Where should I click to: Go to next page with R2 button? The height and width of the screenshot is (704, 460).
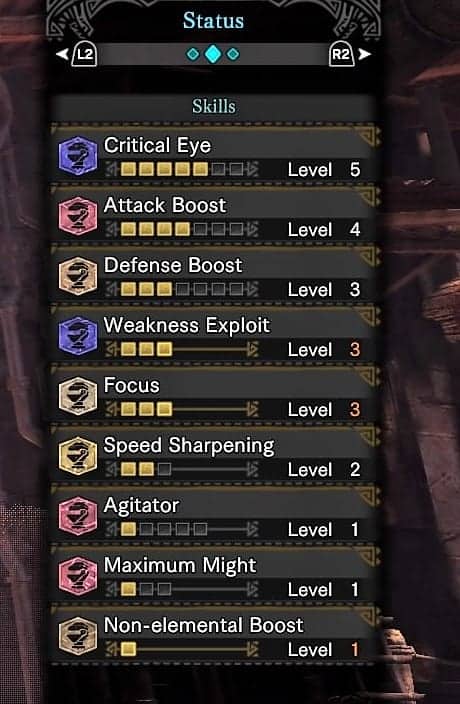pos(341,55)
